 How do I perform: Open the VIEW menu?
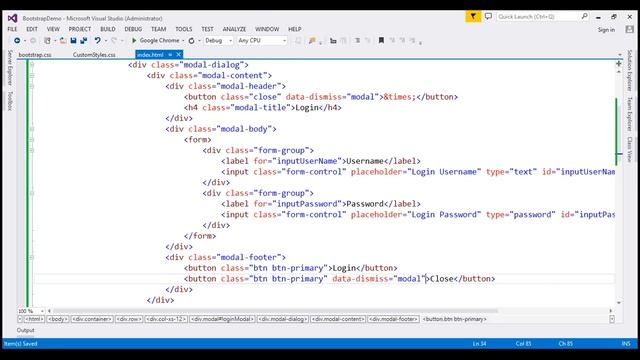point(53,29)
